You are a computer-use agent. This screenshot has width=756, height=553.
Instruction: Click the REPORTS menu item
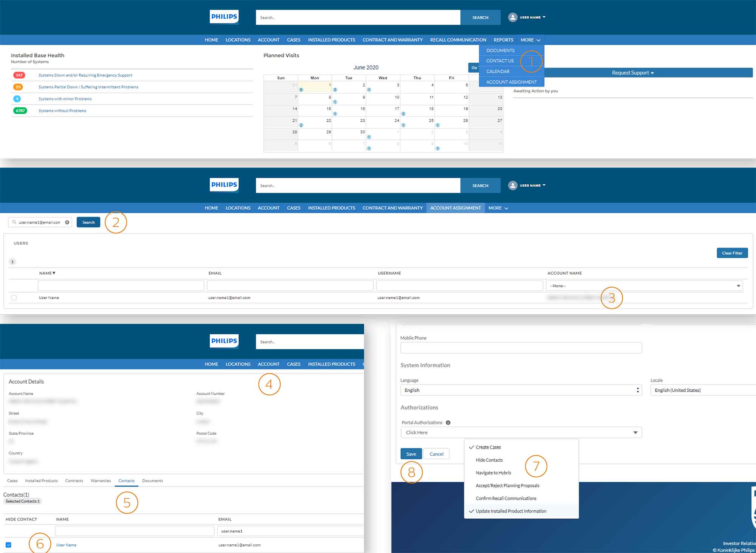(503, 40)
